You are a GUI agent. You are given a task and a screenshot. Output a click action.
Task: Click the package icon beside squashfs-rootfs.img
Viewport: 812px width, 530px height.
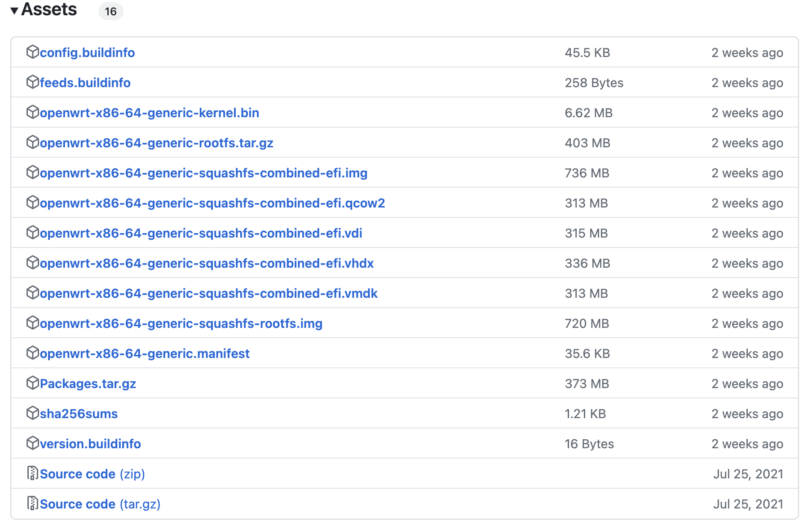click(33, 323)
